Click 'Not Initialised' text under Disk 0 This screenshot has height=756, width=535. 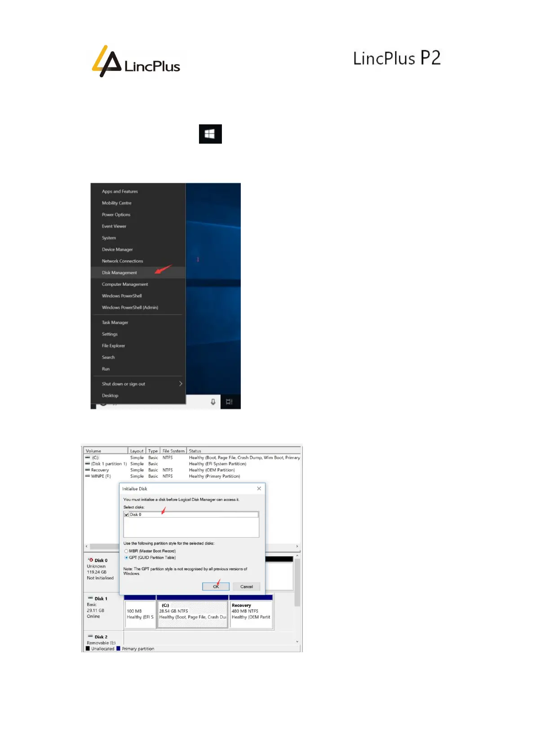click(100, 578)
